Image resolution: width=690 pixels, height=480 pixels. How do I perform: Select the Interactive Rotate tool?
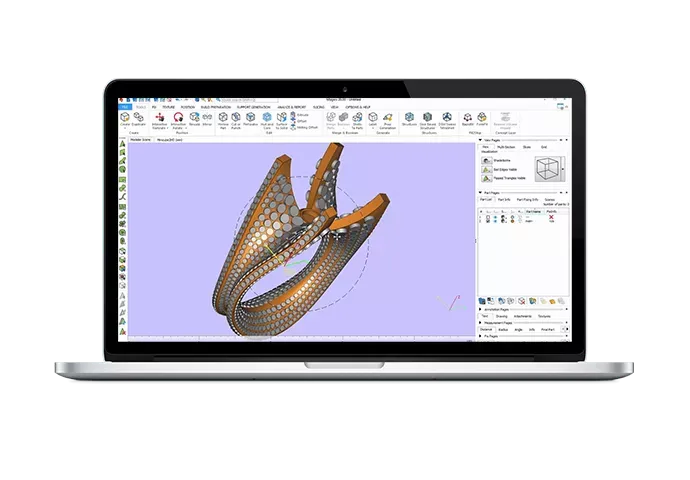click(x=178, y=120)
